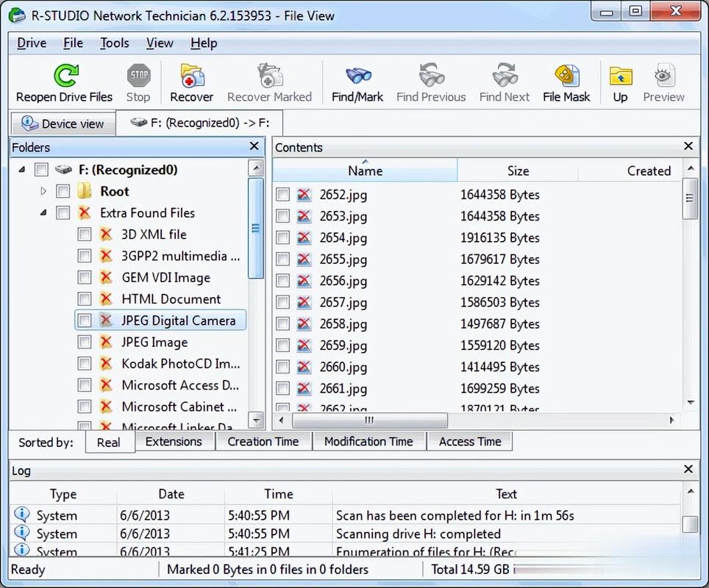This screenshot has width=709, height=588.
Task: Open the Tools menu
Action: 115,43
